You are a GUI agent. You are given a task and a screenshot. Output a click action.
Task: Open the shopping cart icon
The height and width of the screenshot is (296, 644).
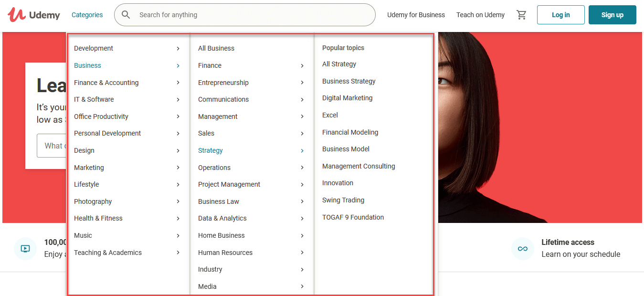521,15
